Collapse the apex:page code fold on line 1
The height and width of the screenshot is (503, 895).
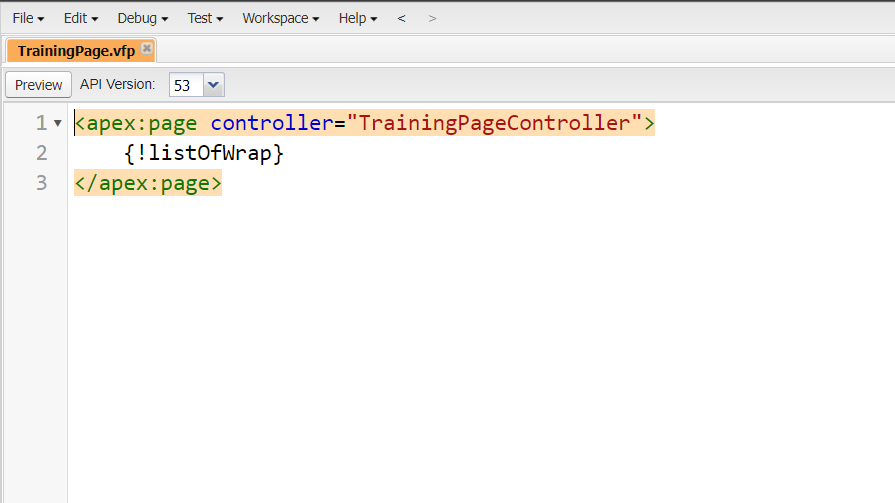(x=57, y=123)
